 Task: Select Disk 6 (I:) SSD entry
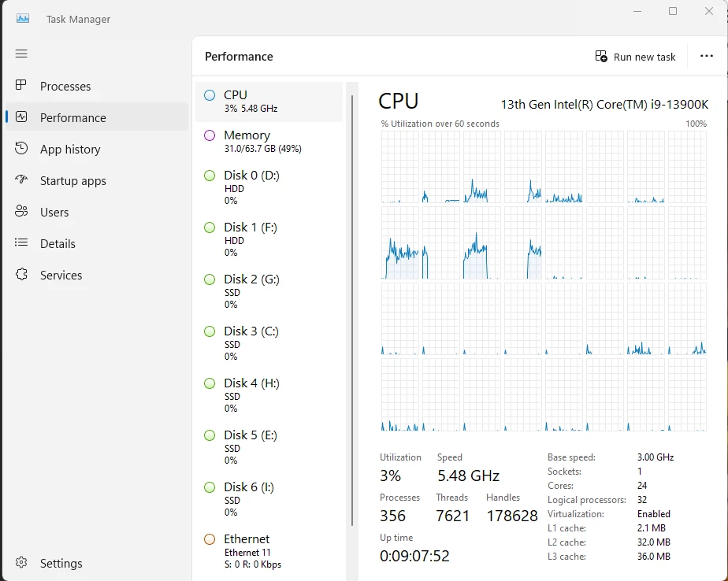click(269, 499)
